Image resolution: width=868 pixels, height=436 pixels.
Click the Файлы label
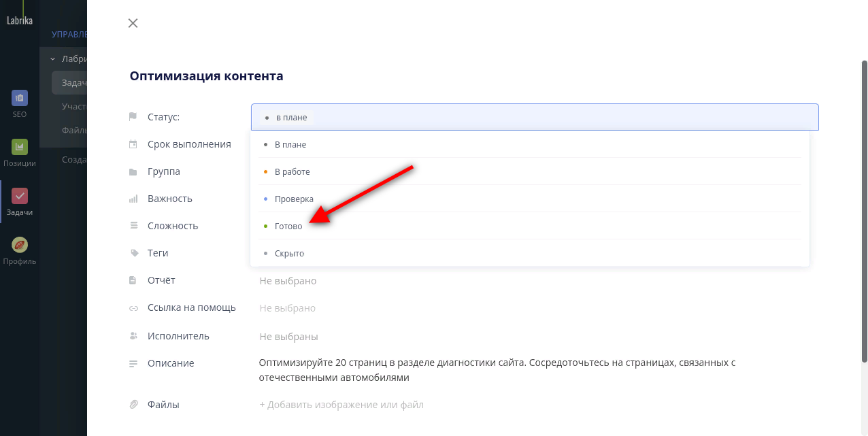[x=163, y=405]
